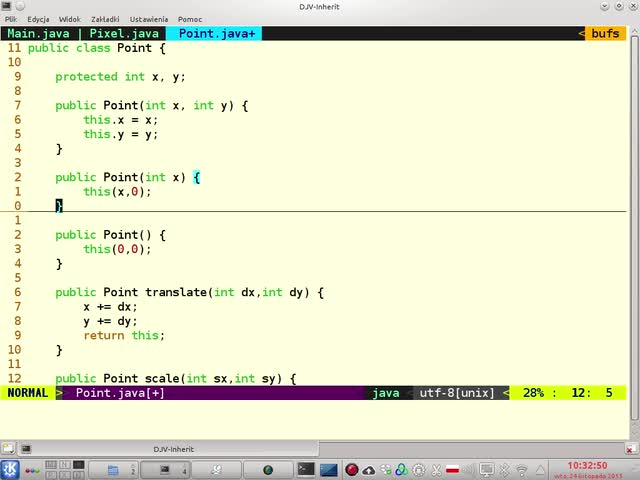The image size is (640, 480).
Task: Click 'public Point scale' method line
Action: pos(176,378)
